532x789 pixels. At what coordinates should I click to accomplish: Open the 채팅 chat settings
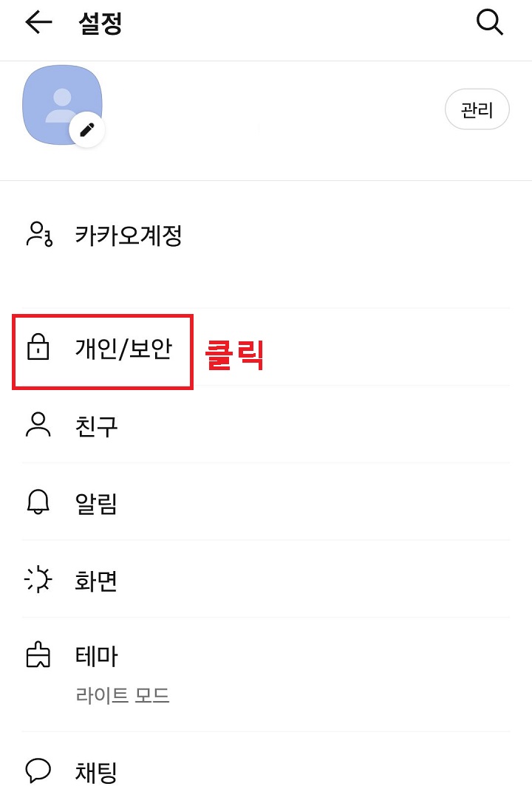pos(98,771)
